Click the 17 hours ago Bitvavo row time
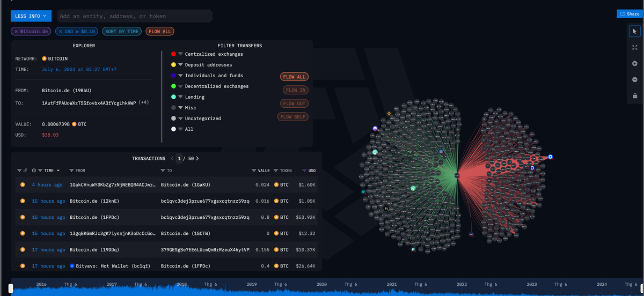644x296 pixels. (x=49, y=266)
